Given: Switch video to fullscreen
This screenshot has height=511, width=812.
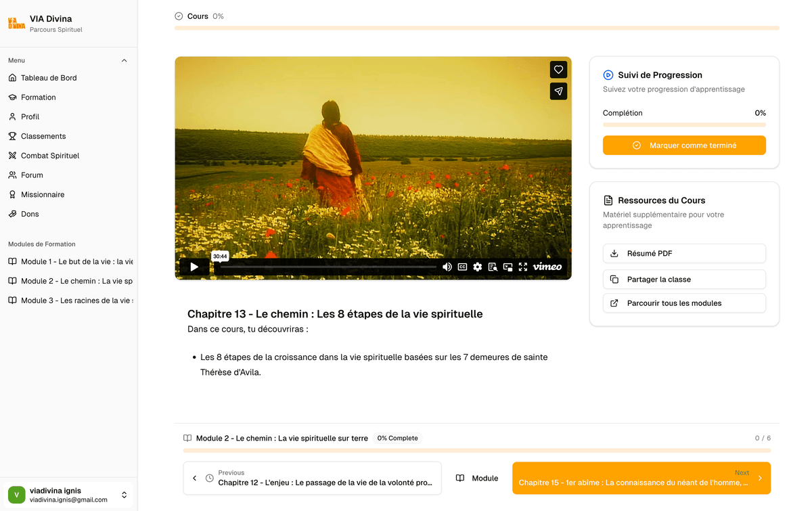Looking at the screenshot, I should point(522,267).
